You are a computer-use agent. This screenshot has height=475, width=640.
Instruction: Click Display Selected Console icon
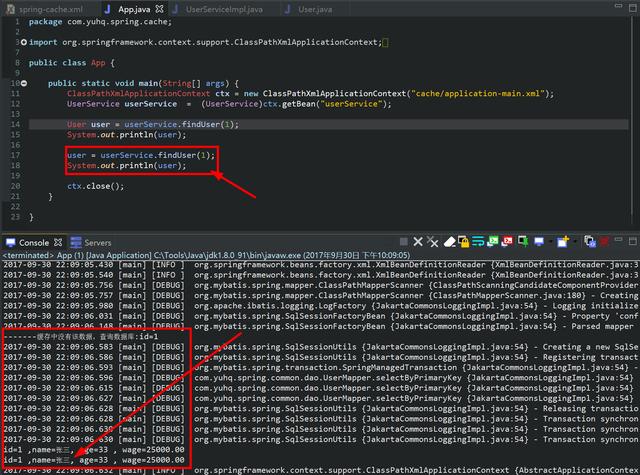tap(539, 242)
